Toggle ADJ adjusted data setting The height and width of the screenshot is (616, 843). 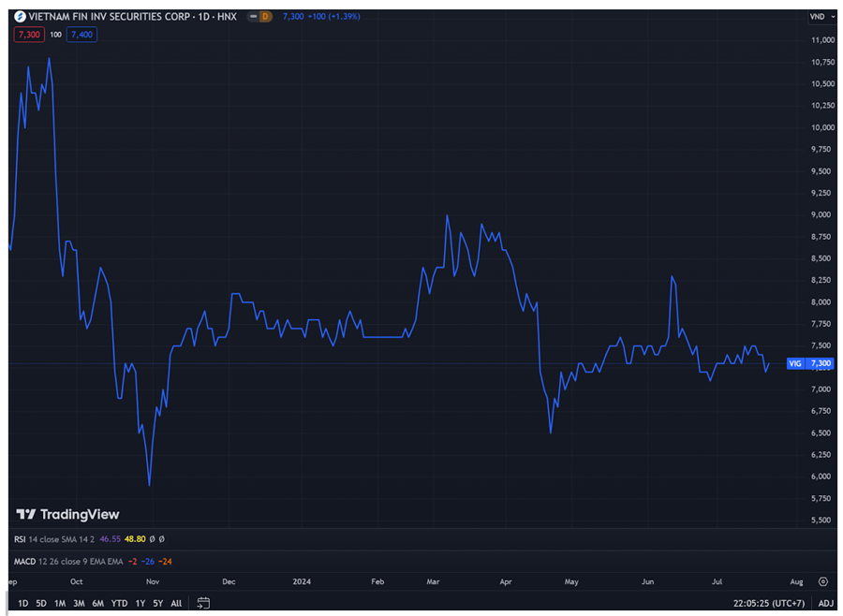(x=825, y=603)
